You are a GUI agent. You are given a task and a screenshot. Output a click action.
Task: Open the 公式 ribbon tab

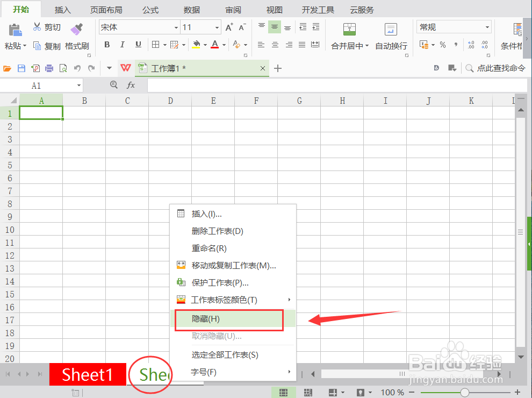[x=150, y=10]
